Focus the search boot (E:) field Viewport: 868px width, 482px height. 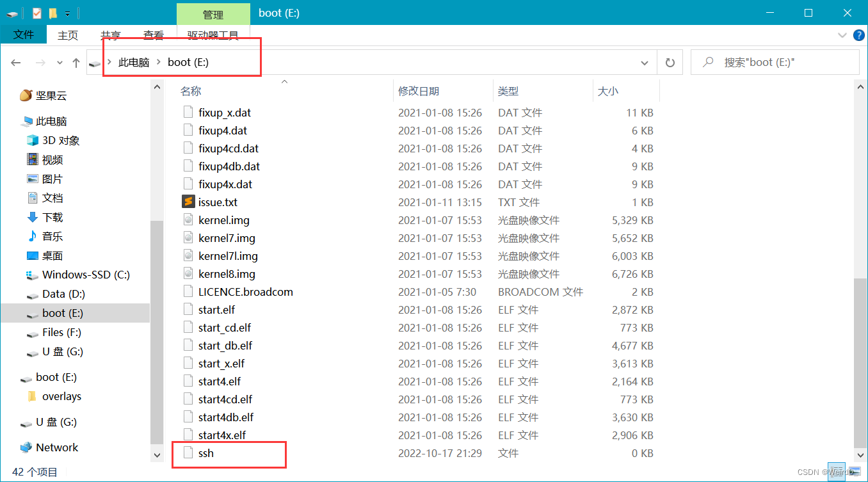(x=775, y=63)
